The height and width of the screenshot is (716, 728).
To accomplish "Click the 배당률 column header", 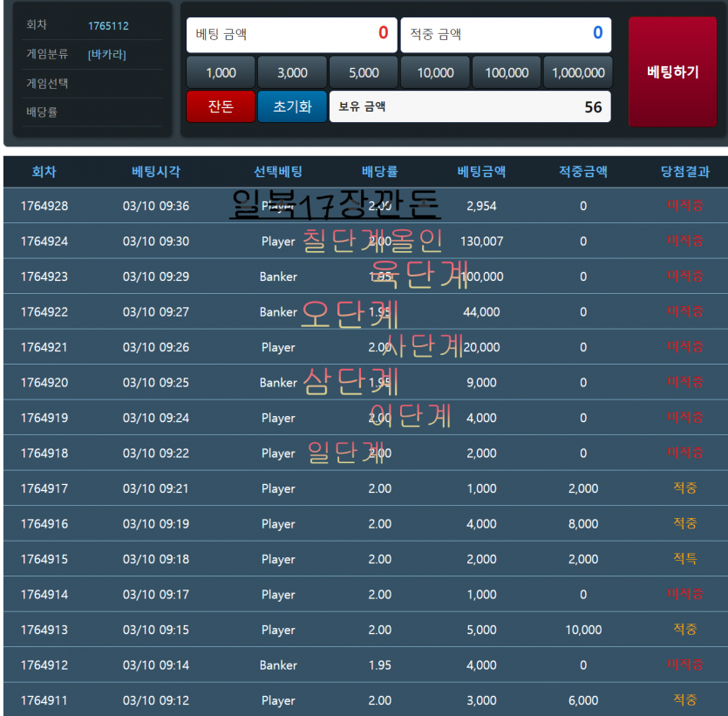I will (x=380, y=172).
